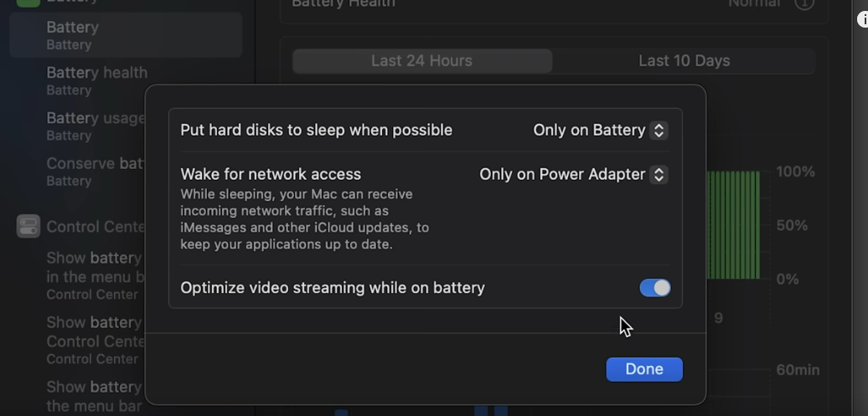Open the Battery Health info icon
Viewport: 868px width, 416px height.
(x=804, y=3)
